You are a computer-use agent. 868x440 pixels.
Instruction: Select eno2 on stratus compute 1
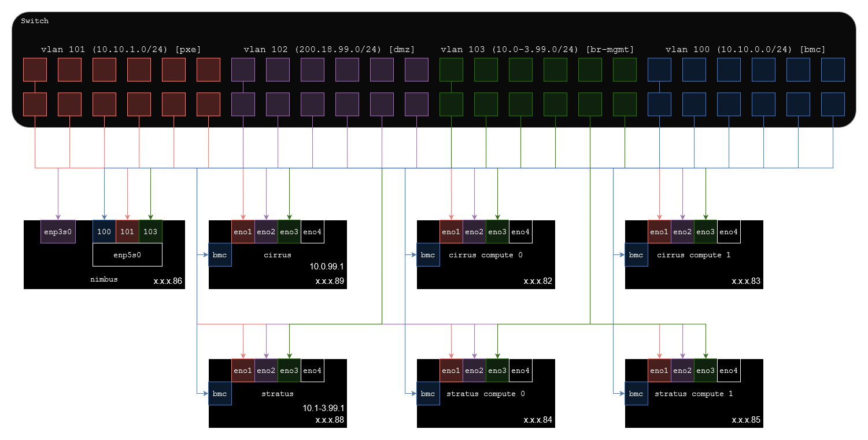[682, 370]
